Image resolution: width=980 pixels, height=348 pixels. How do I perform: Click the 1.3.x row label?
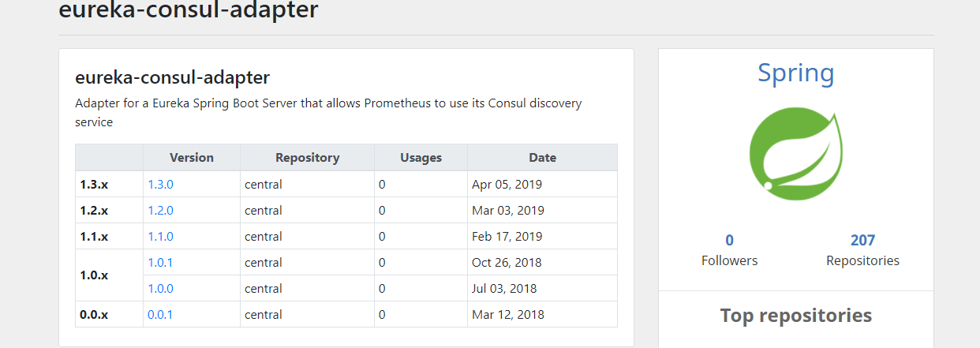point(94,185)
